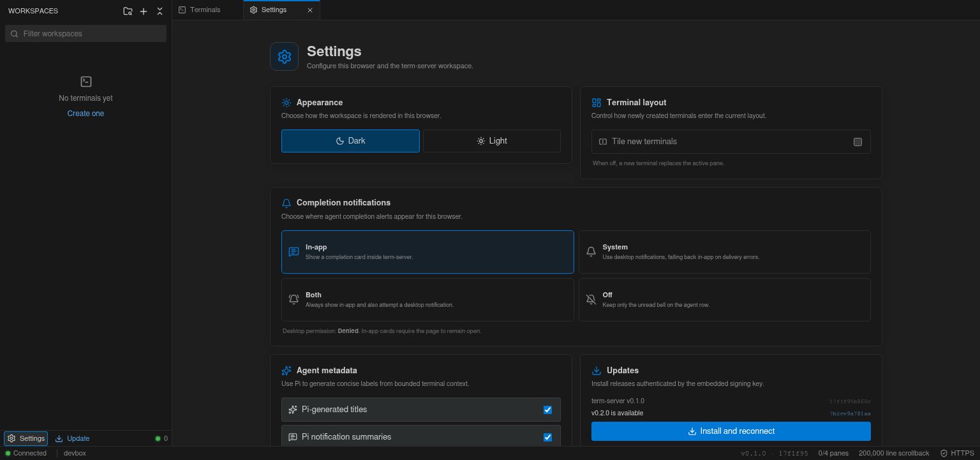
Task: Uncheck Pi notification summaries checkbox
Action: [547, 437]
